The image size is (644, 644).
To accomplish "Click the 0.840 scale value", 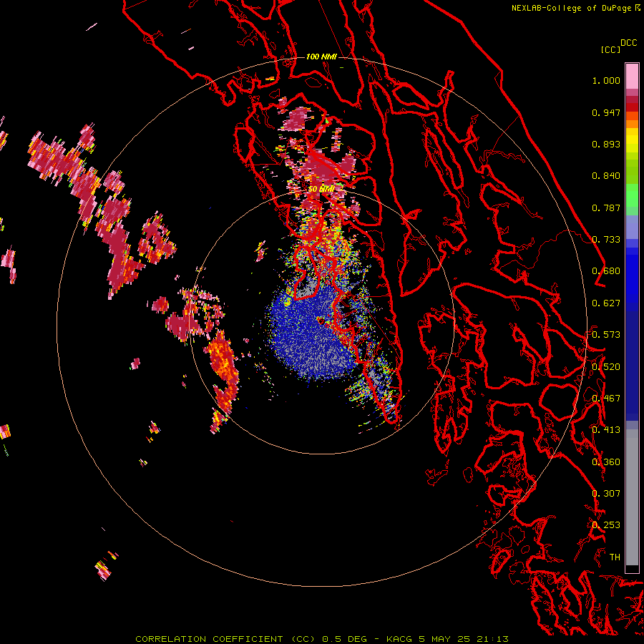I will click(x=606, y=176).
